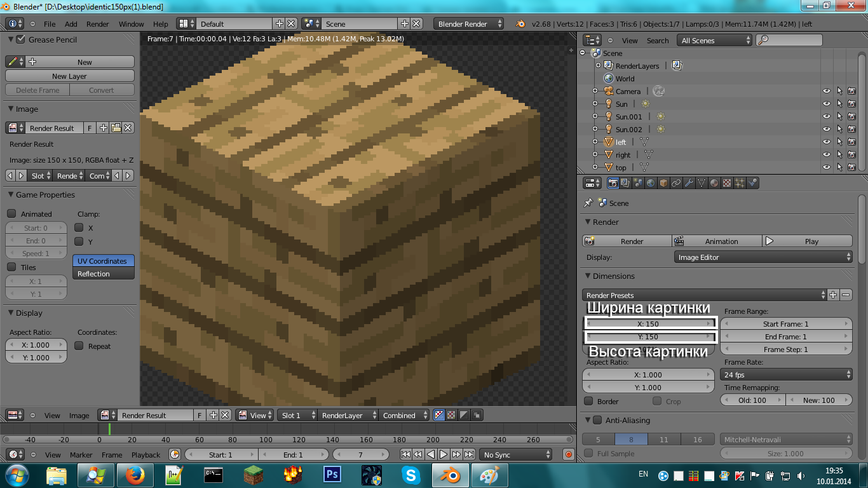The height and width of the screenshot is (488, 868).
Task: Show color and alpha channels in image editor
Action: [x=439, y=415]
